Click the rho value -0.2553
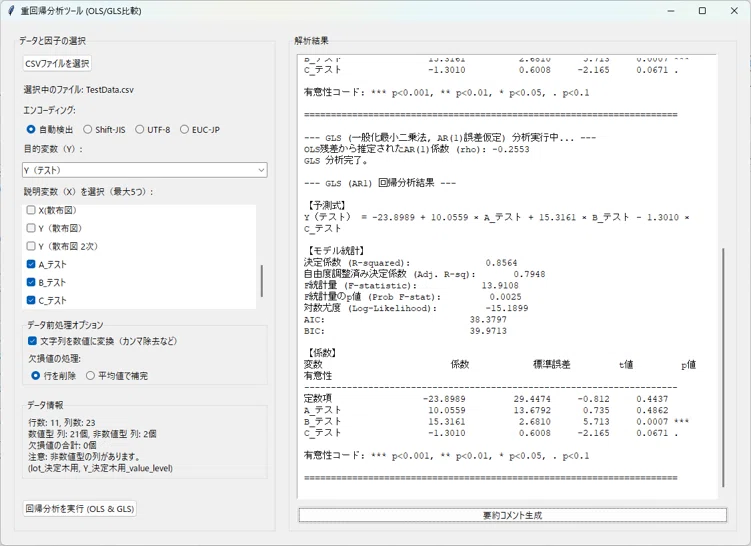This screenshot has height=546, width=751. [511, 149]
